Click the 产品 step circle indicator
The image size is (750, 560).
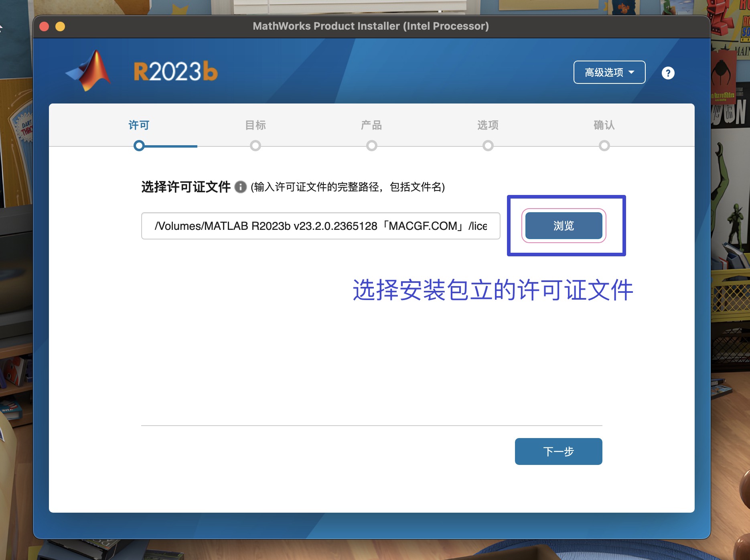coord(371,146)
